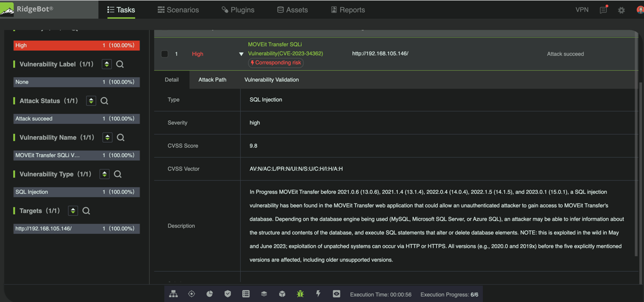Click the Execution Time 00:00:56 text
This screenshot has width=644, height=302.
click(x=381, y=295)
